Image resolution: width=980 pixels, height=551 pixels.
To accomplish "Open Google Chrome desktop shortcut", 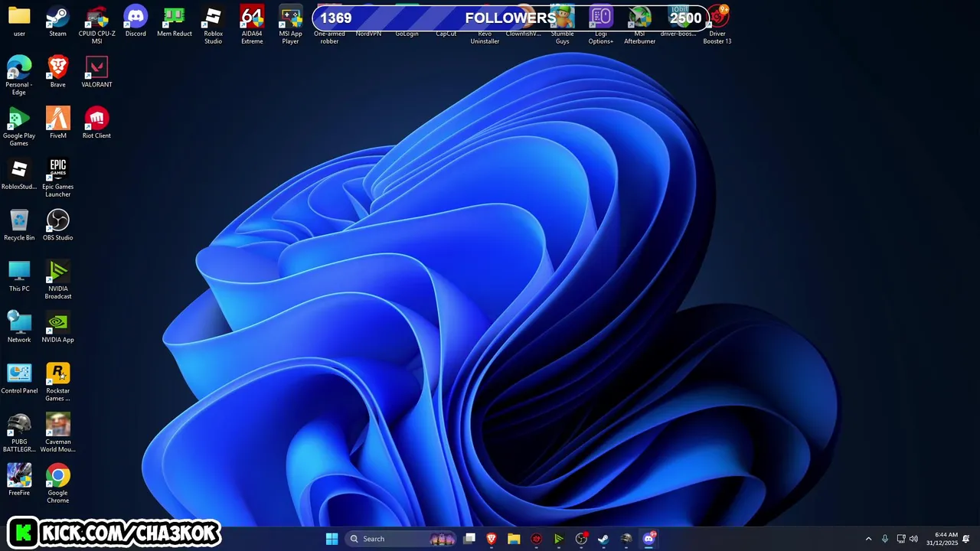I will pyautogui.click(x=57, y=475).
